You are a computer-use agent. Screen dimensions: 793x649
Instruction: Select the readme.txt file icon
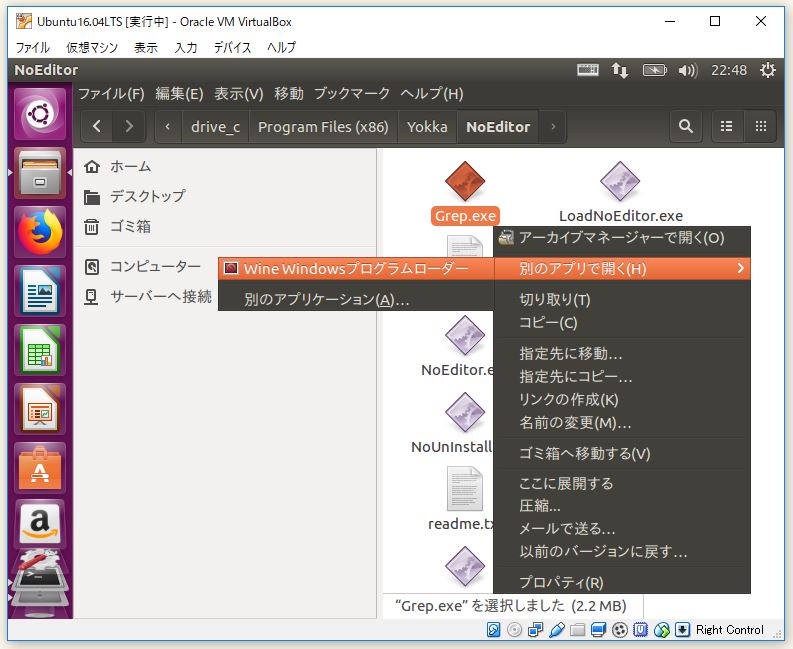465,489
